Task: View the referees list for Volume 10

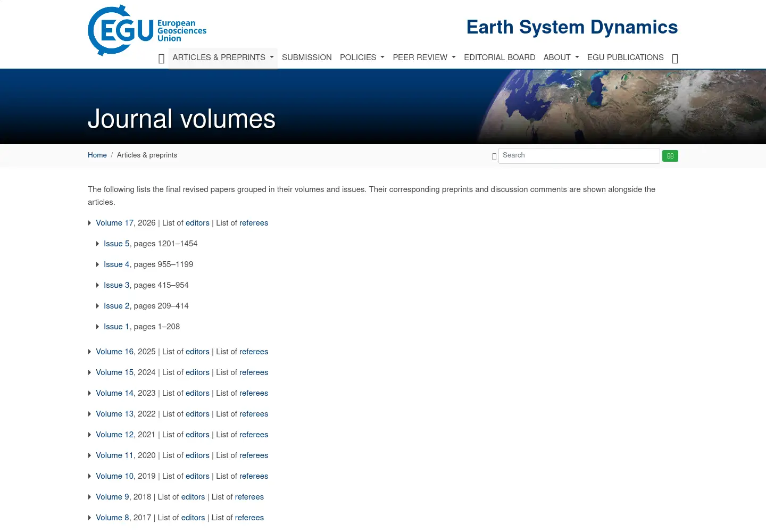Action: point(254,476)
